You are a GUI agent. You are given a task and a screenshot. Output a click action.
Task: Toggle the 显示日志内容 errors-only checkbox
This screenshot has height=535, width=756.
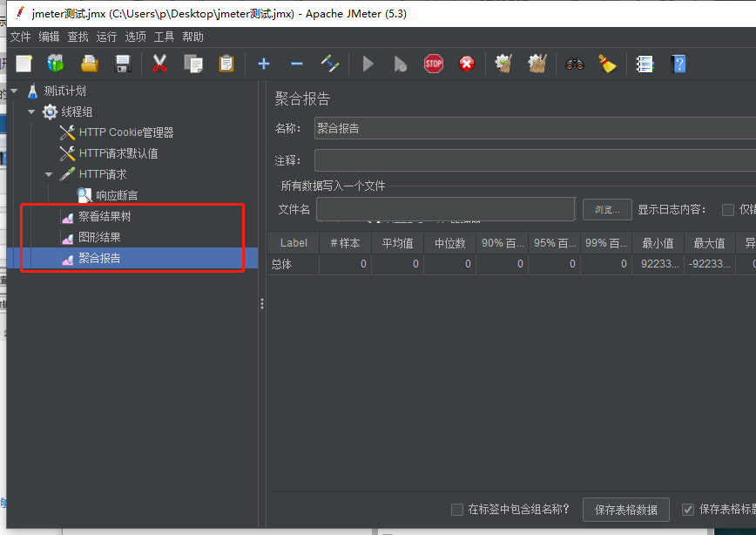(x=728, y=210)
